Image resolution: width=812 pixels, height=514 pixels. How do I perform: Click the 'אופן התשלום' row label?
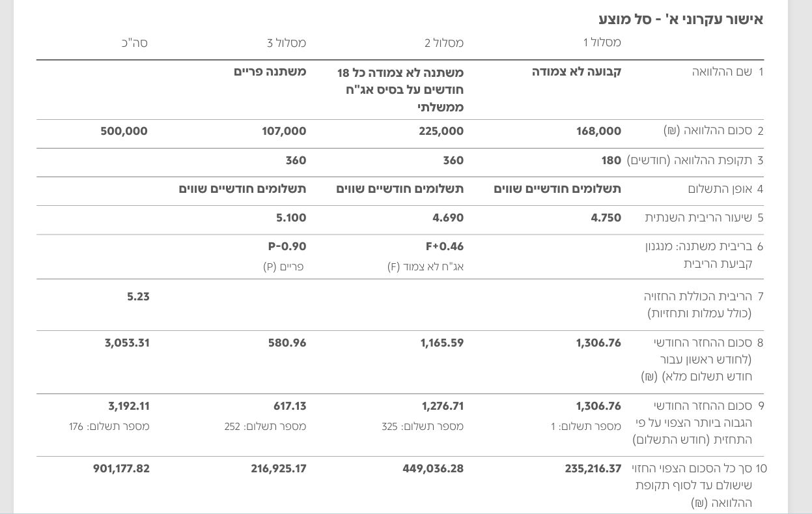coord(720,190)
